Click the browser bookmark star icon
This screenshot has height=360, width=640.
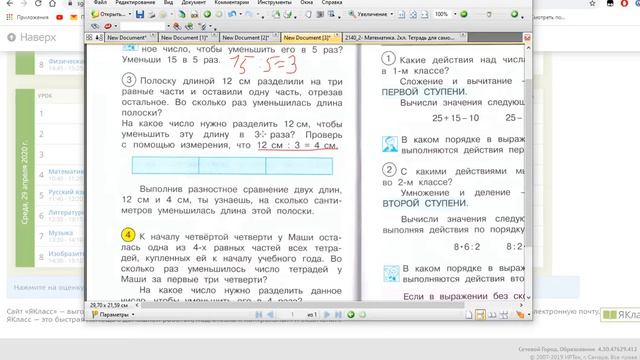(592, 3)
